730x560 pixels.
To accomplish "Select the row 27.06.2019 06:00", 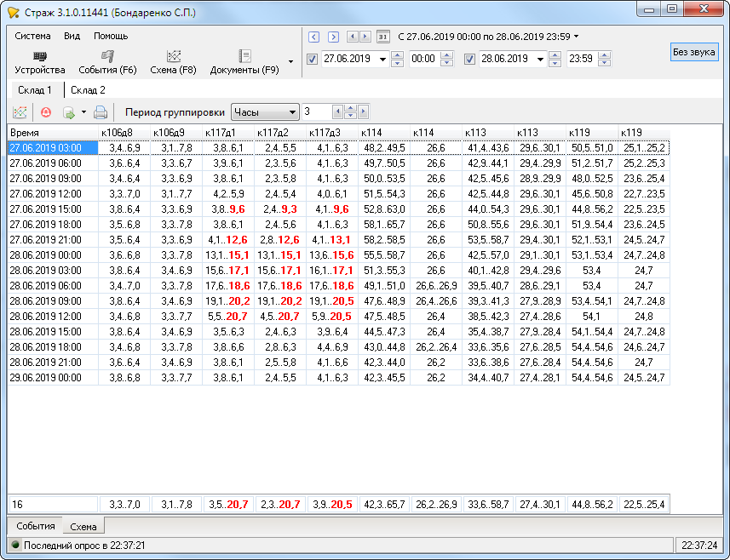I will coord(338,163).
